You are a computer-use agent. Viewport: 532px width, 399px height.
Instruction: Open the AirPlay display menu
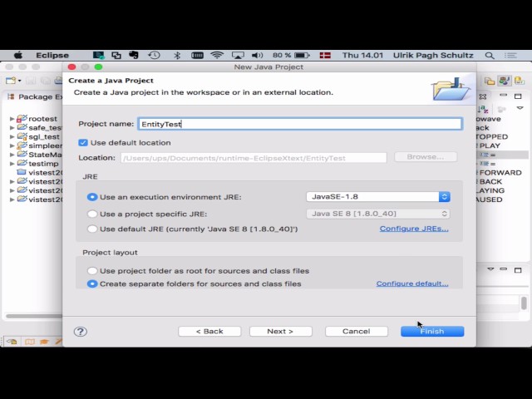[x=238, y=56]
